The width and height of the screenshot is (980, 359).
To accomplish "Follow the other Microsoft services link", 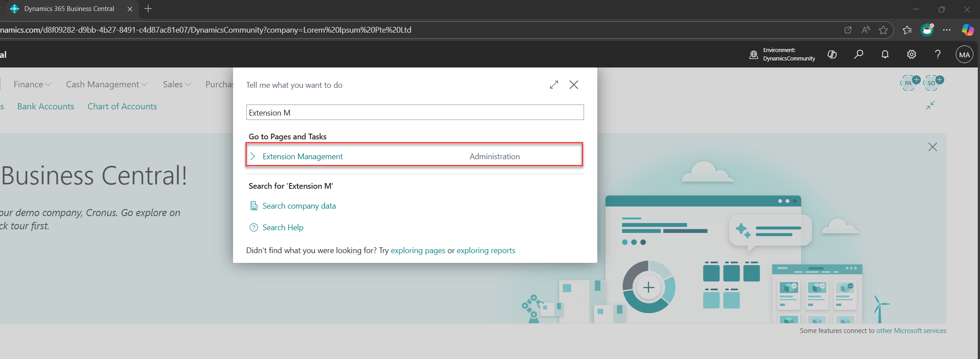I will point(911,331).
